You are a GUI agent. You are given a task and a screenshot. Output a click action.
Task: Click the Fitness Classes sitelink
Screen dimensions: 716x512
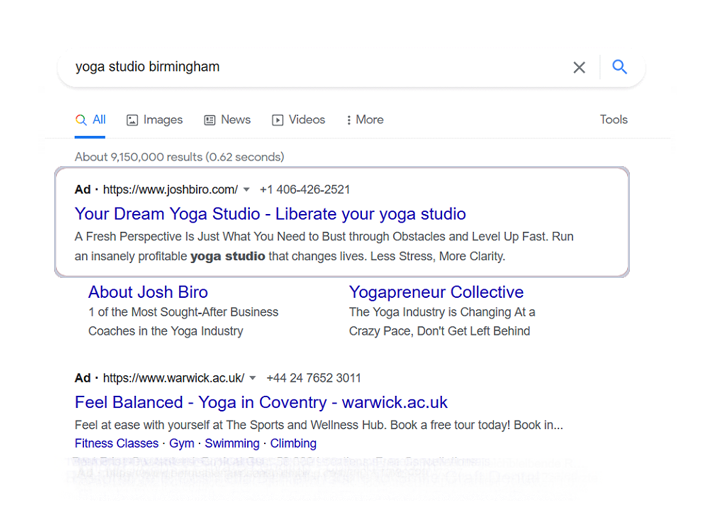coord(116,443)
